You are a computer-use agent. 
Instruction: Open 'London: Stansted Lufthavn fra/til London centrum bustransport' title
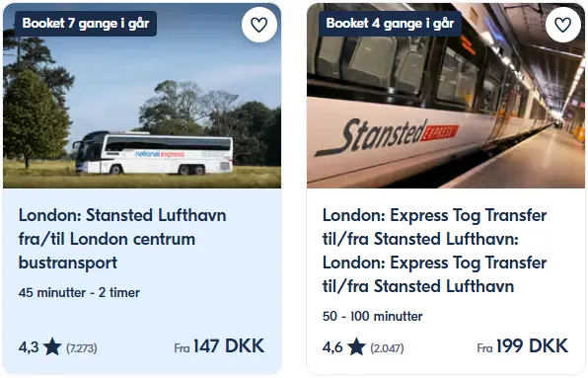pos(122,239)
